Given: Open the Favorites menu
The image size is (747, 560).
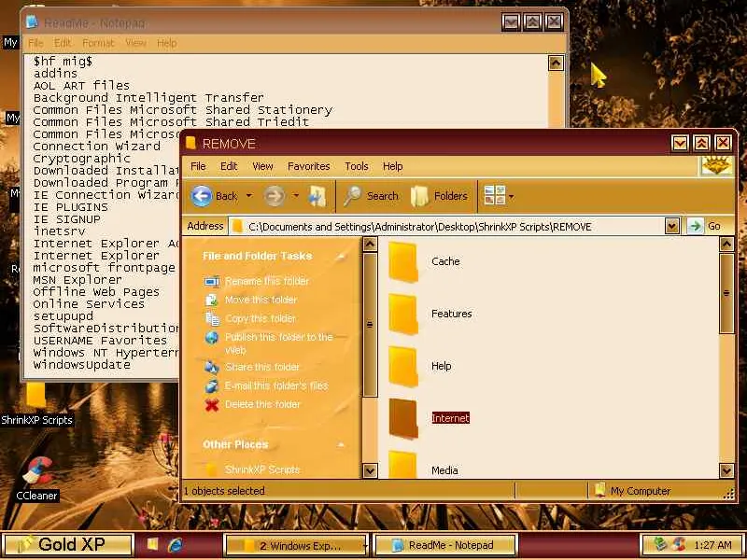Looking at the screenshot, I should 309,166.
